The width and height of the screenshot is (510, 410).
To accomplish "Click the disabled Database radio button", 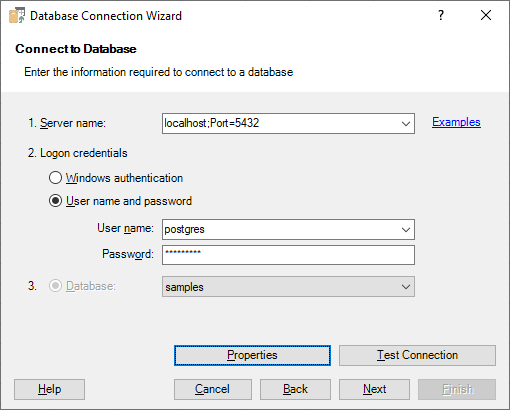I will click(55, 286).
